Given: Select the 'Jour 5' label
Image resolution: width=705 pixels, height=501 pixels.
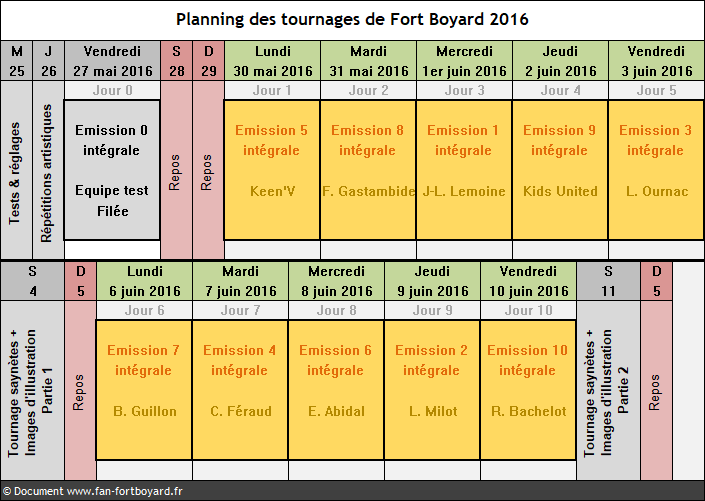Looking at the screenshot, I should 656,90.
